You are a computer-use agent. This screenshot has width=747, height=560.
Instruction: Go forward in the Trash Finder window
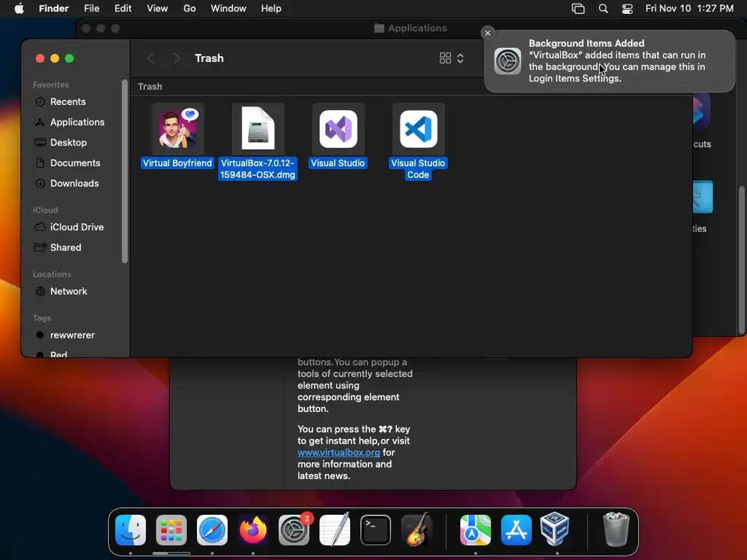[x=177, y=58]
